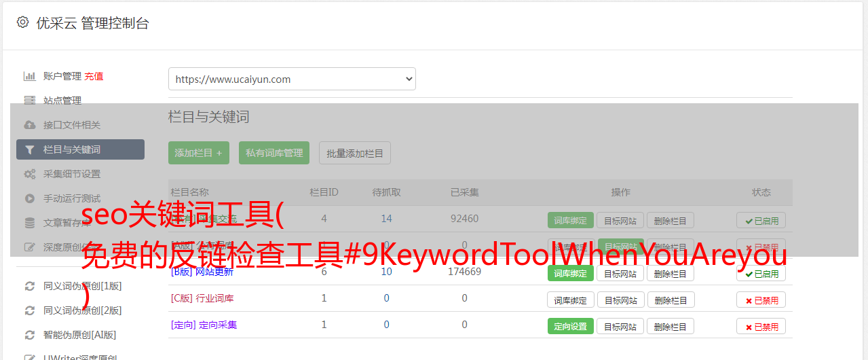Click the green 添加栏目 + button
Viewport: 868px width, 360px height.
click(x=199, y=153)
